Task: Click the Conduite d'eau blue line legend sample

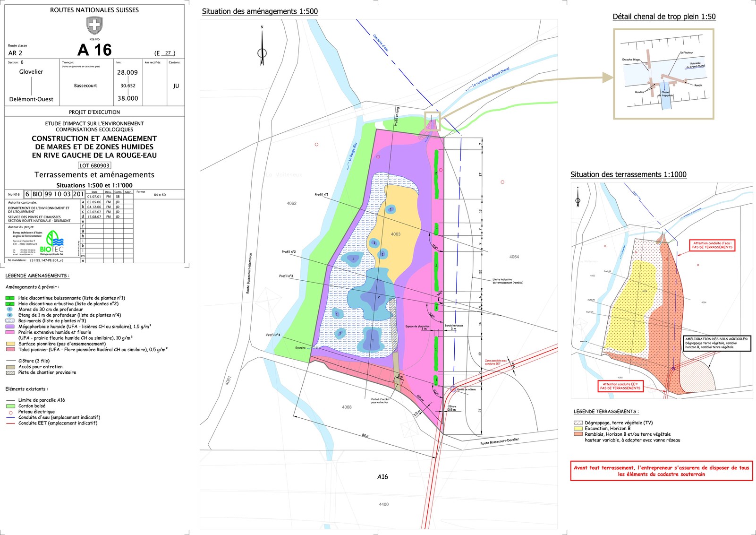Action: [10, 418]
